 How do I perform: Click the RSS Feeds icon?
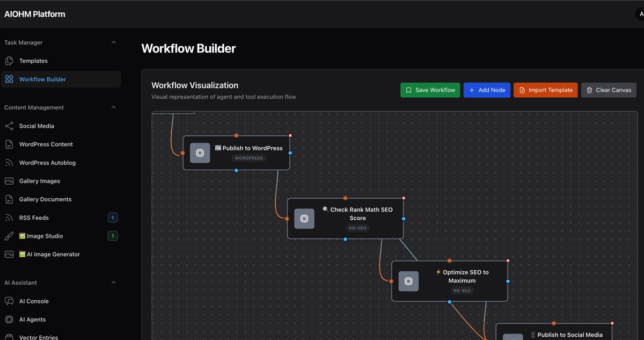9,218
